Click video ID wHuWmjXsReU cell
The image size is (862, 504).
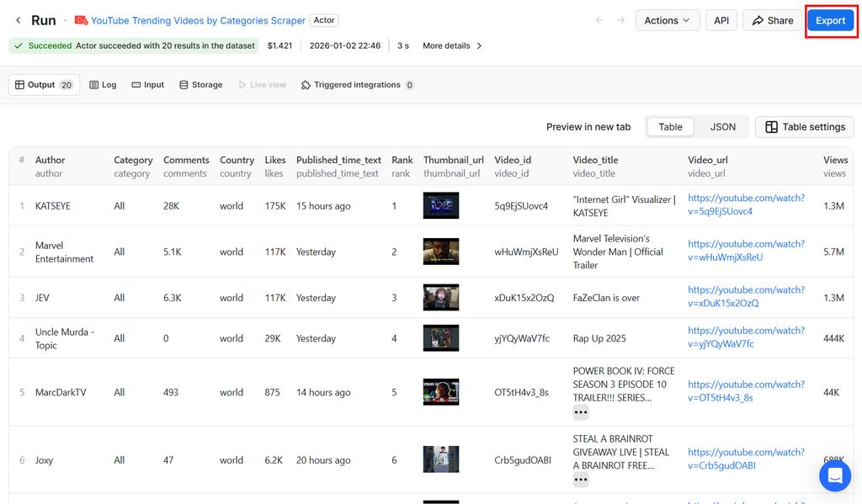526,252
